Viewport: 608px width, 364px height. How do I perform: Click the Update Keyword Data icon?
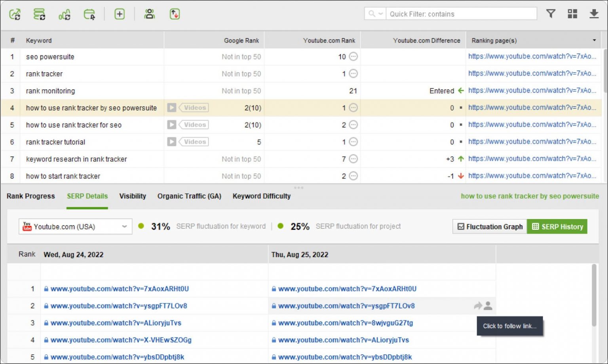click(x=39, y=14)
